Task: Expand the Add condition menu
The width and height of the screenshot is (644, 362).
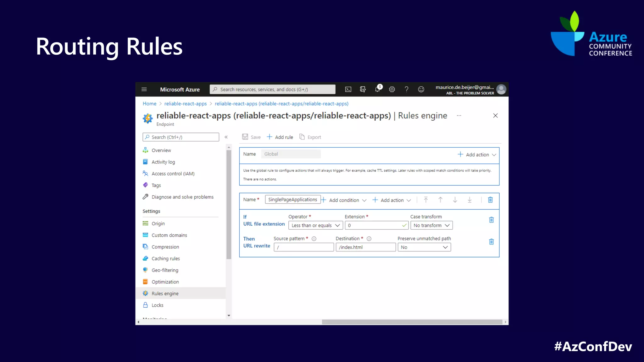Action: pos(344,200)
